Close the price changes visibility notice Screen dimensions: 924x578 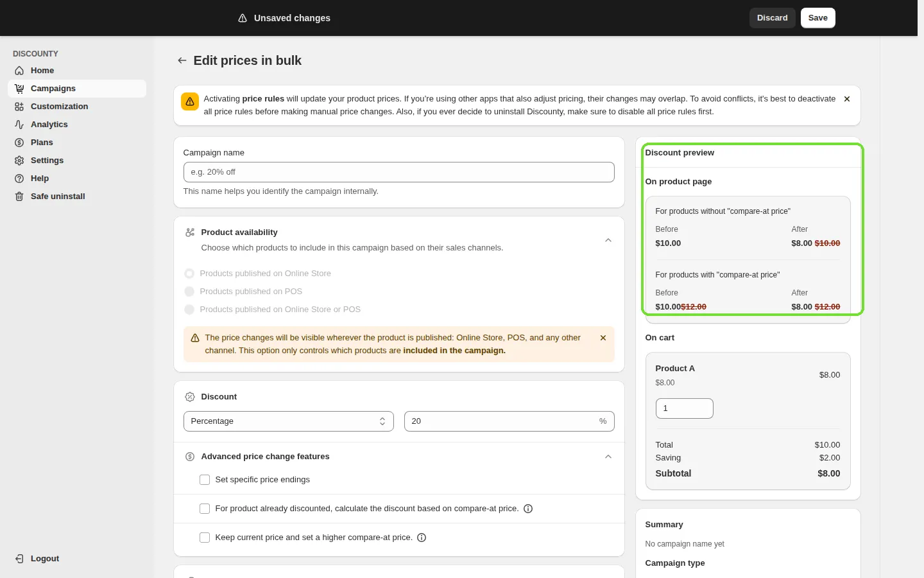pos(603,338)
